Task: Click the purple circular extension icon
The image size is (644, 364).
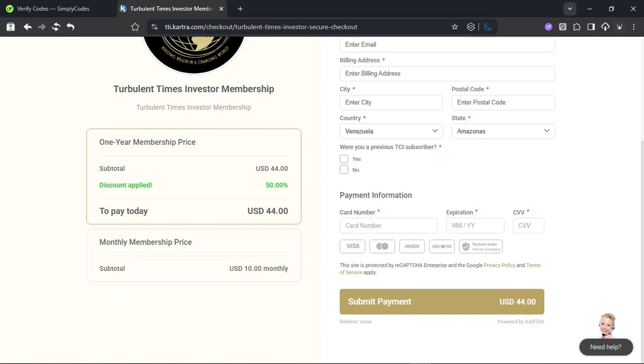Action: pyautogui.click(x=548, y=27)
